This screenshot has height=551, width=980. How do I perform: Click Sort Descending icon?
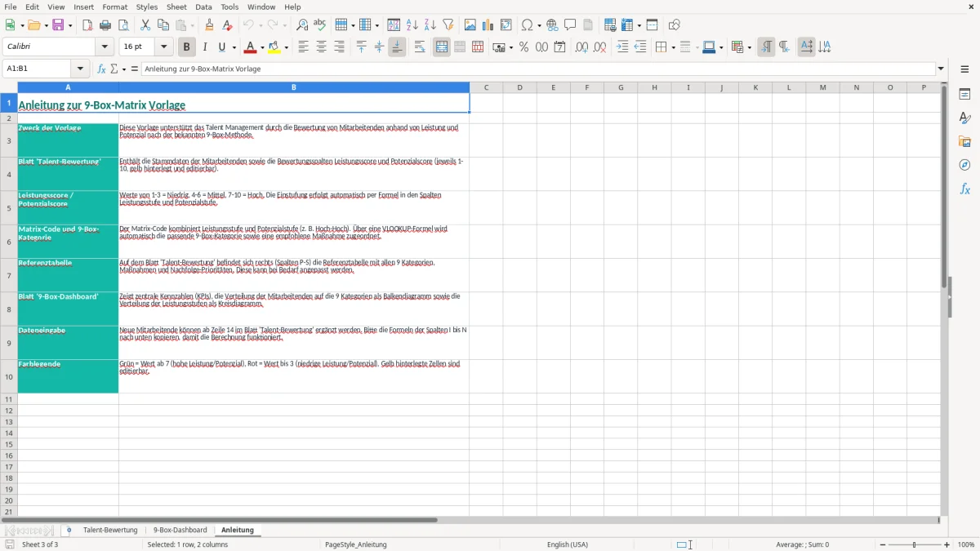tap(430, 25)
